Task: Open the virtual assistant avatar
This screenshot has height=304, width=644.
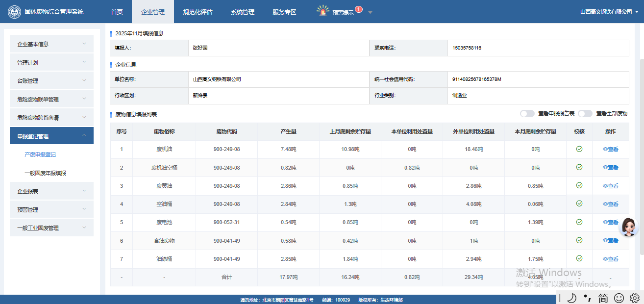Action: [x=629, y=227]
